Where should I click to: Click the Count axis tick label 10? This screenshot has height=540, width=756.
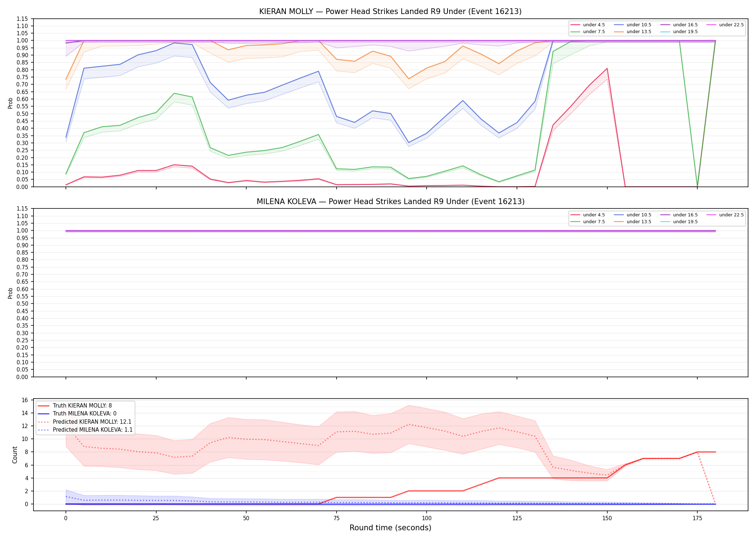[25, 439]
